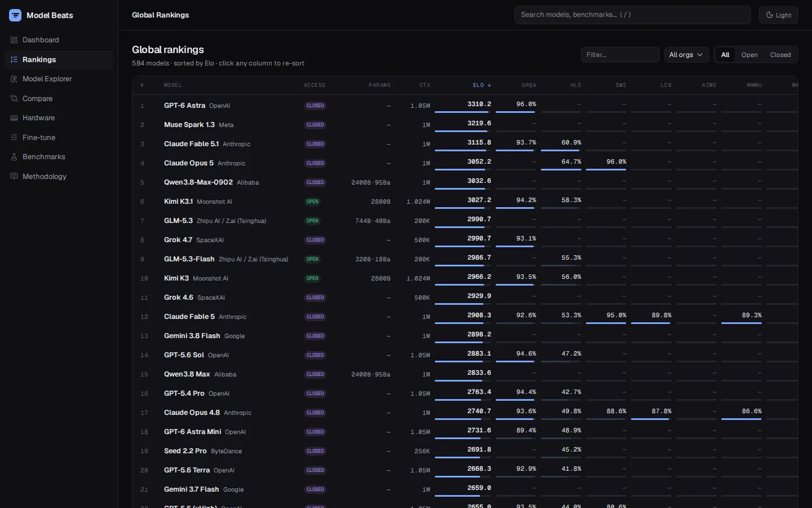Click the Model Beats logo icon
Image resolution: width=812 pixels, height=508 pixels.
click(15, 15)
